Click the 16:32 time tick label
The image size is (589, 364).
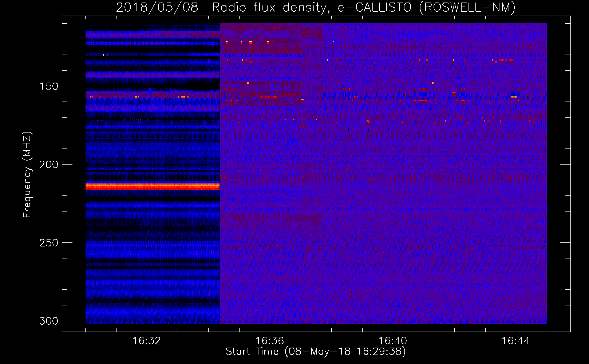click(x=147, y=341)
